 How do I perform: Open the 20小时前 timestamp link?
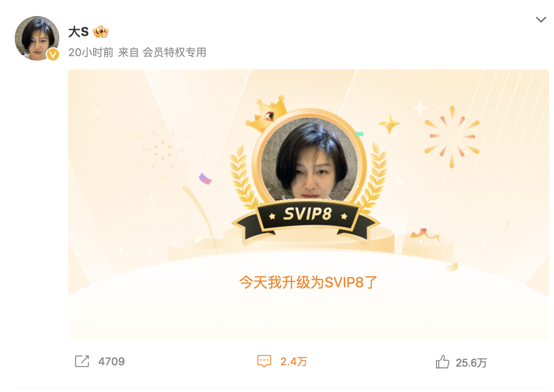point(91,53)
